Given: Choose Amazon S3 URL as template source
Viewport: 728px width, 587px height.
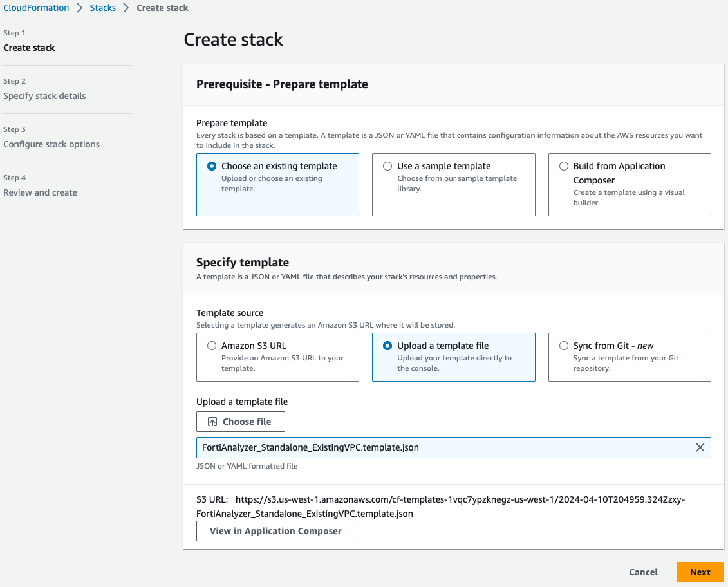Looking at the screenshot, I should (x=212, y=346).
